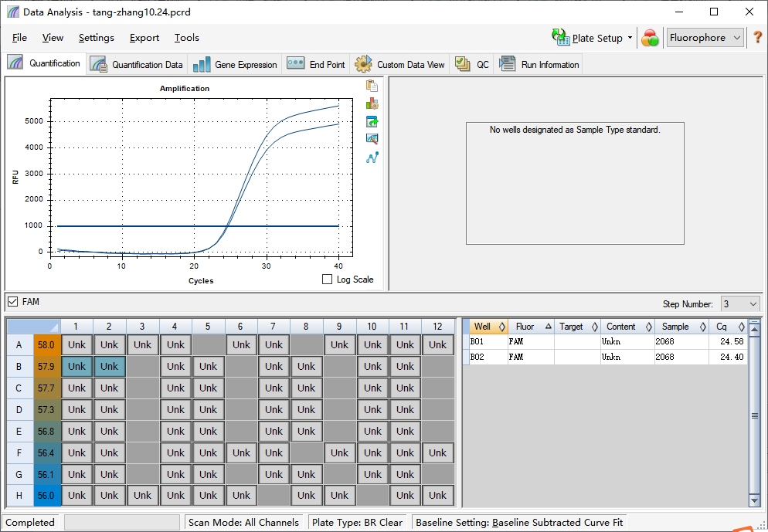Click the orange help question mark
Image resolution: width=768 pixels, height=532 pixels.
pyautogui.click(x=757, y=37)
